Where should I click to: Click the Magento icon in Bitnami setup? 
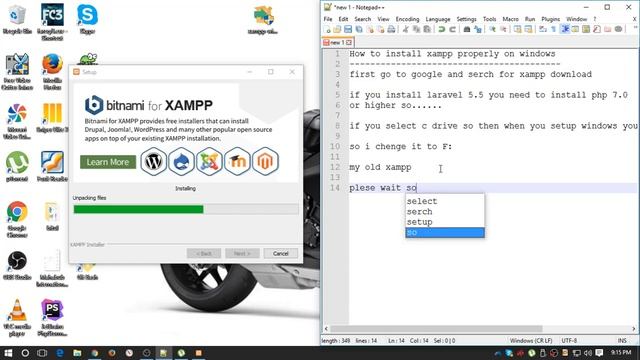(x=265, y=162)
